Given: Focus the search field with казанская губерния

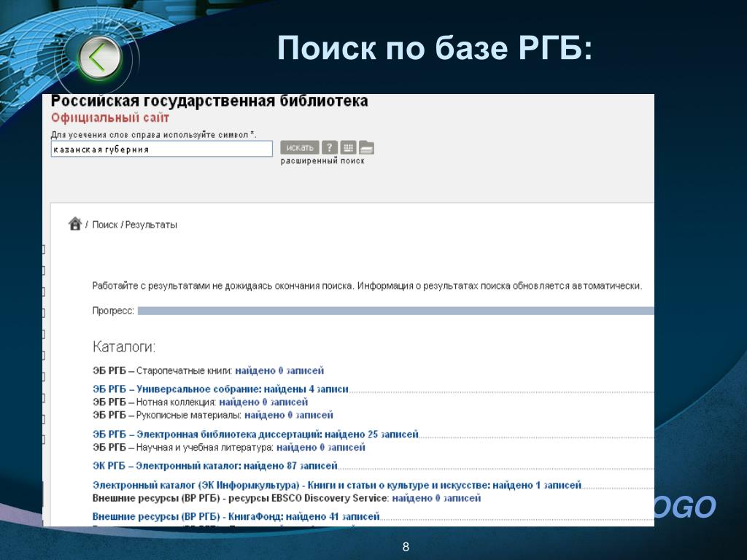Looking at the screenshot, I should [x=161, y=149].
